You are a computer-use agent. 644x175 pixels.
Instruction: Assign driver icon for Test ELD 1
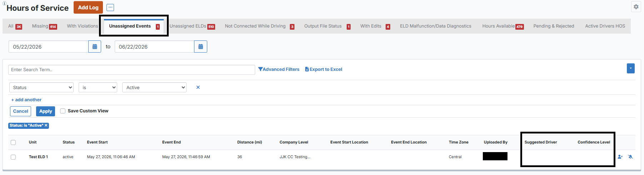(620, 157)
